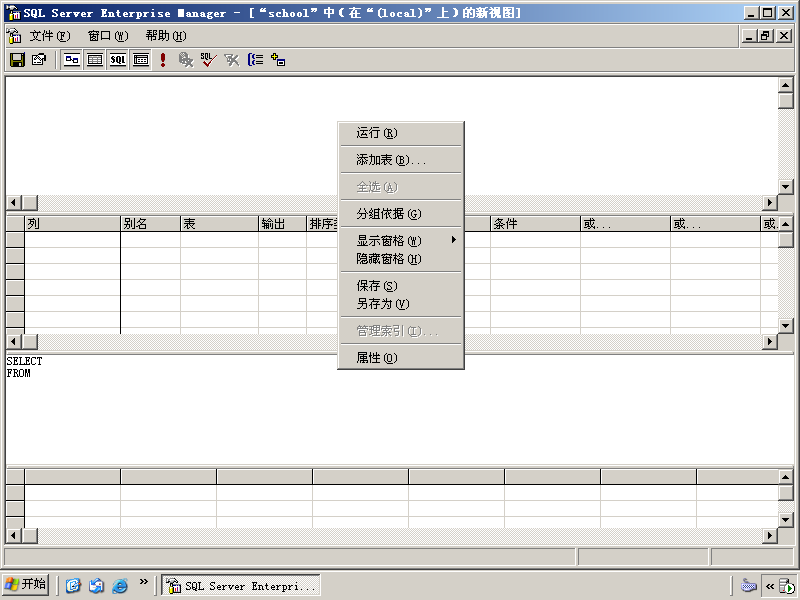Screen dimensions: 800x600
Task: Open the Properties toolbar icon
Action: click(x=39, y=60)
